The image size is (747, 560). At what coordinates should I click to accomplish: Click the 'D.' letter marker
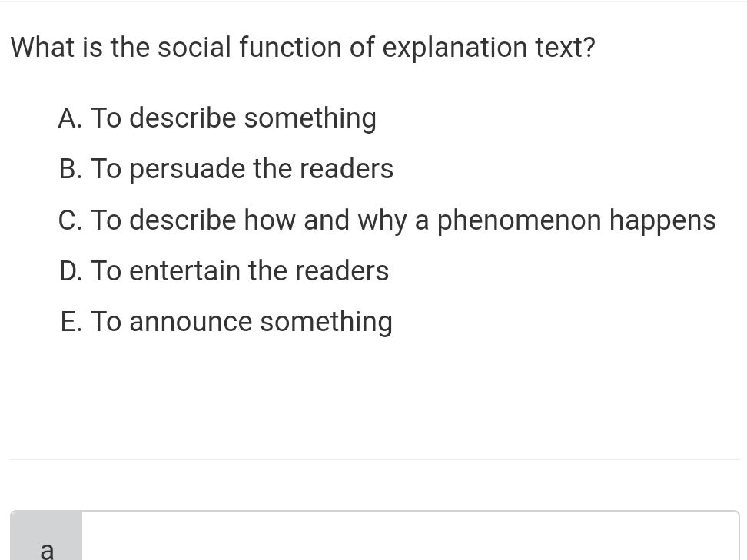[71, 270]
